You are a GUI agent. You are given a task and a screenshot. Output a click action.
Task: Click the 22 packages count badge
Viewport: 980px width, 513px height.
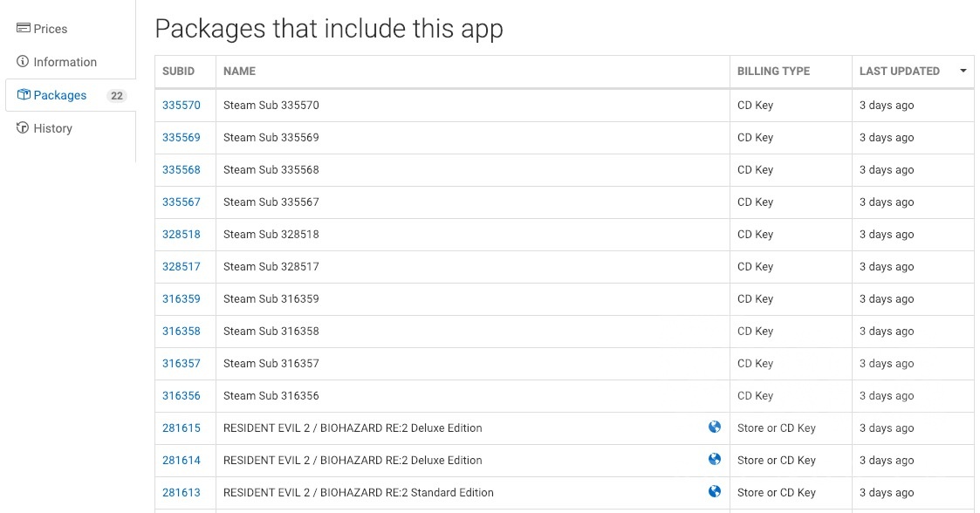click(117, 96)
